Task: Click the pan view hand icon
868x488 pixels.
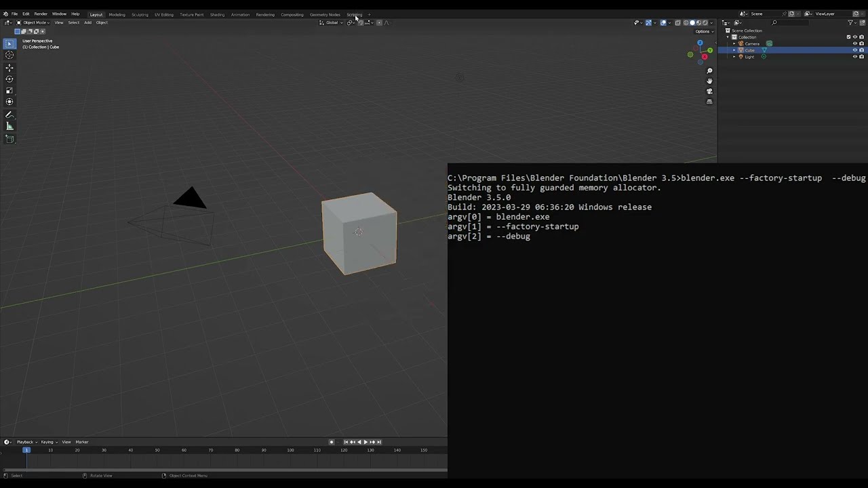Action: [709, 81]
